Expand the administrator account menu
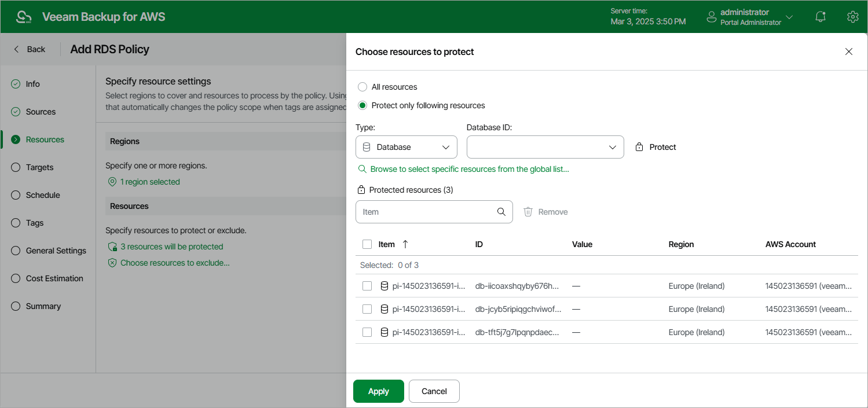868x408 pixels. (789, 17)
